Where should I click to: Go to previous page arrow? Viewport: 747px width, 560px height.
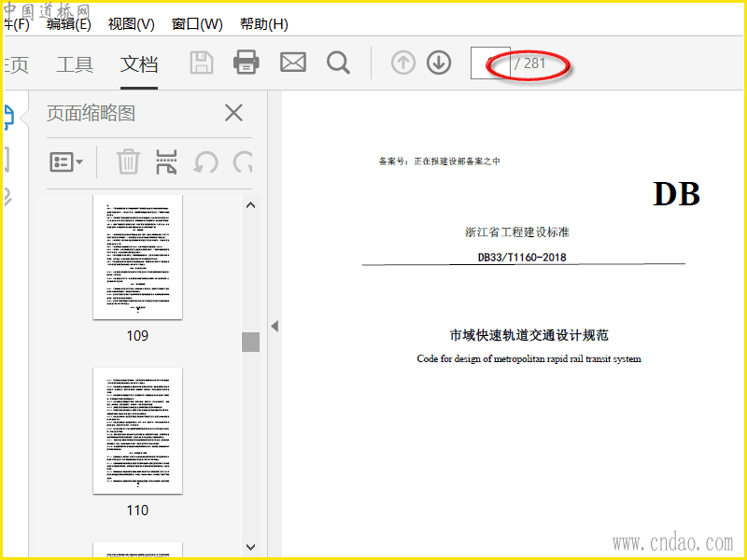tap(403, 63)
